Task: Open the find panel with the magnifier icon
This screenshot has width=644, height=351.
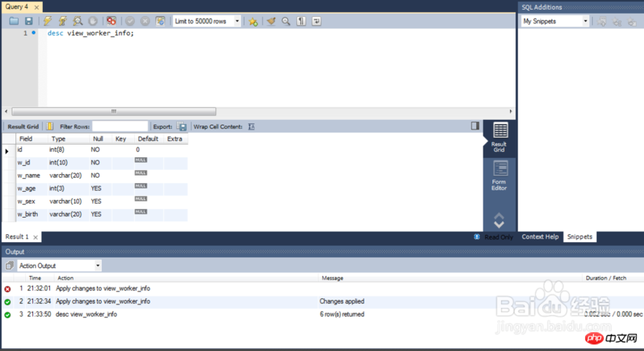Action: (286, 21)
